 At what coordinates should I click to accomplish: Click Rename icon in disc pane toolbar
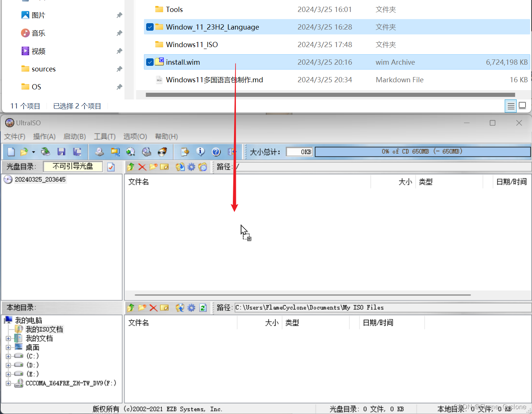[164, 167]
